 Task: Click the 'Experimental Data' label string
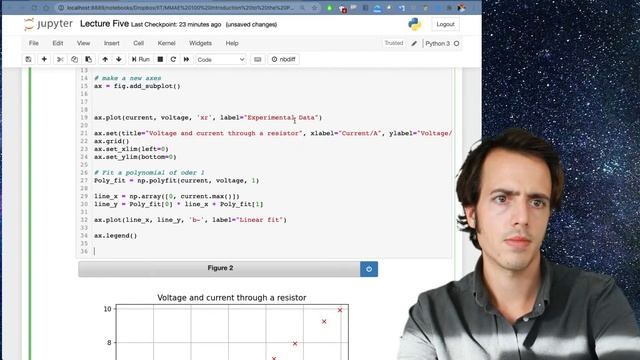(x=282, y=118)
